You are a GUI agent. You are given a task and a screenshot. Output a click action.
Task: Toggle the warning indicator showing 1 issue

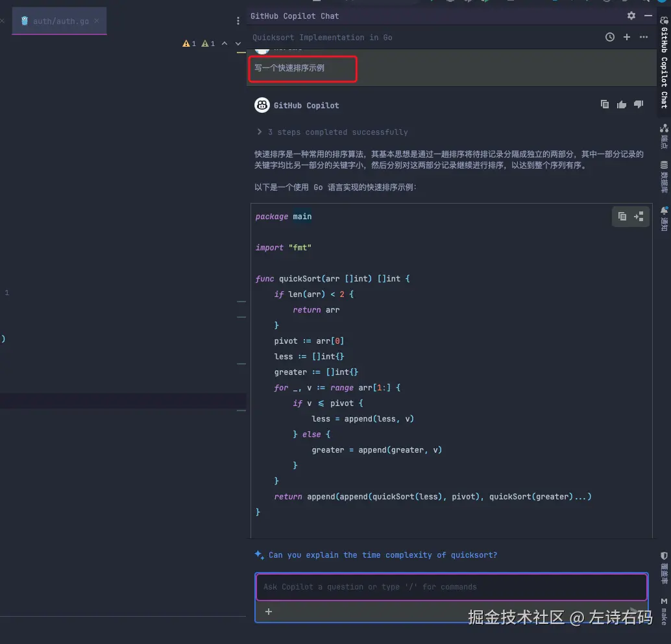tap(185, 43)
